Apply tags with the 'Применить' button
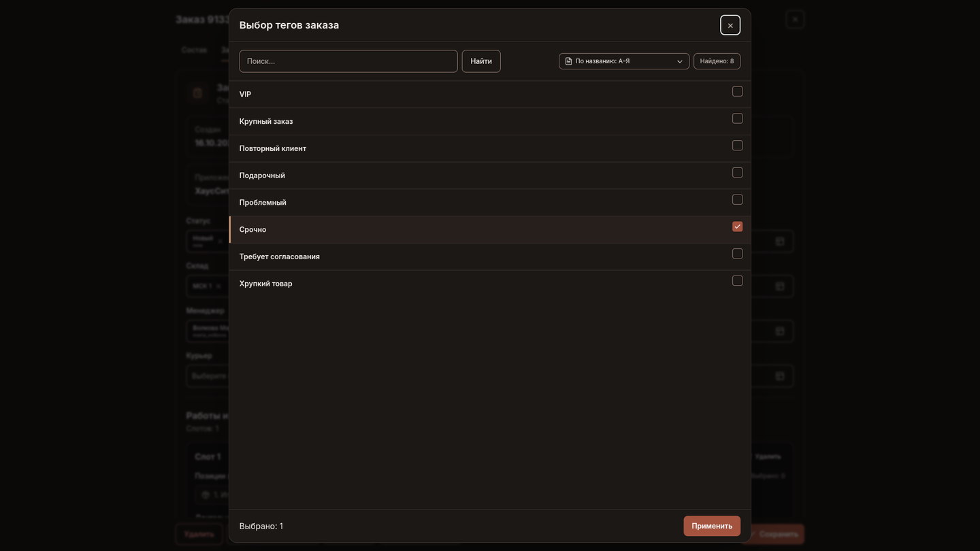 click(712, 526)
